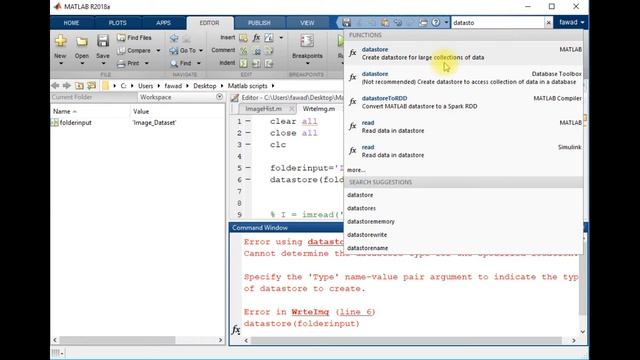Expand the Find dropdown arrow
This screenshot has width=640, height=360.
pos(199,63)
